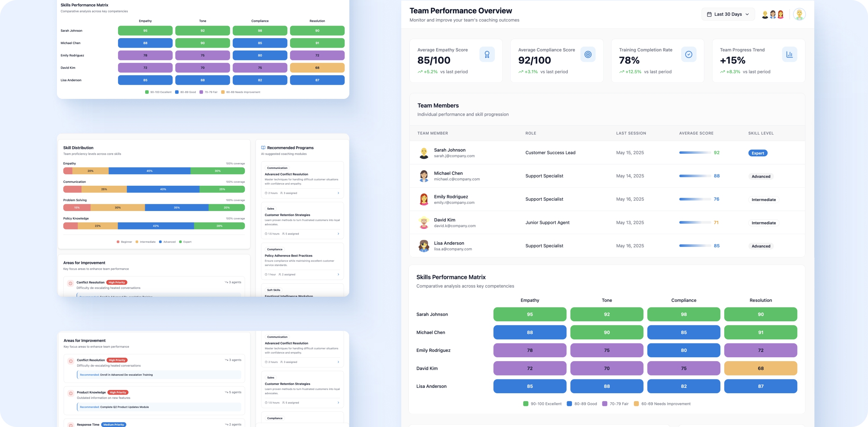Open the Last 30 Days dropdown

(x=728, y=14)
